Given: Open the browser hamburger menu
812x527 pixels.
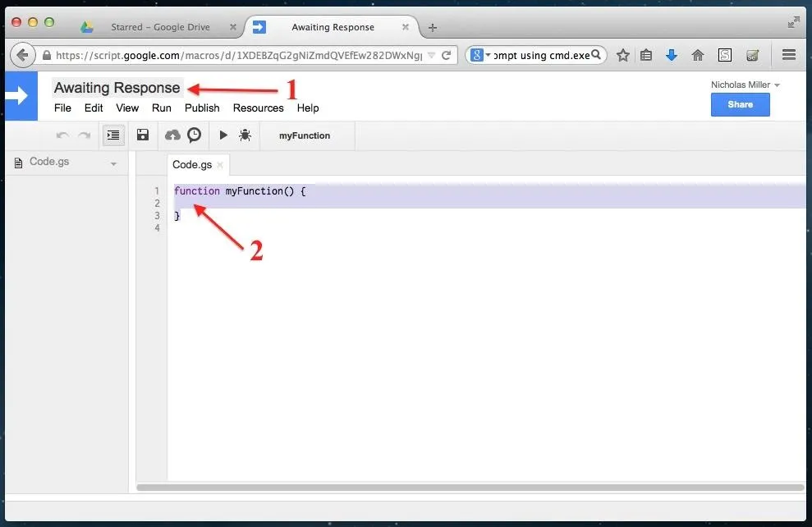Looking at the screenshot, I should [789, 54].
